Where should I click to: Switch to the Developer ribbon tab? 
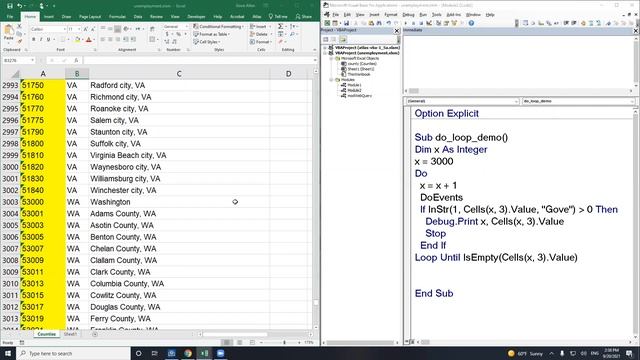pyautogui.click(x=196, y=17)
